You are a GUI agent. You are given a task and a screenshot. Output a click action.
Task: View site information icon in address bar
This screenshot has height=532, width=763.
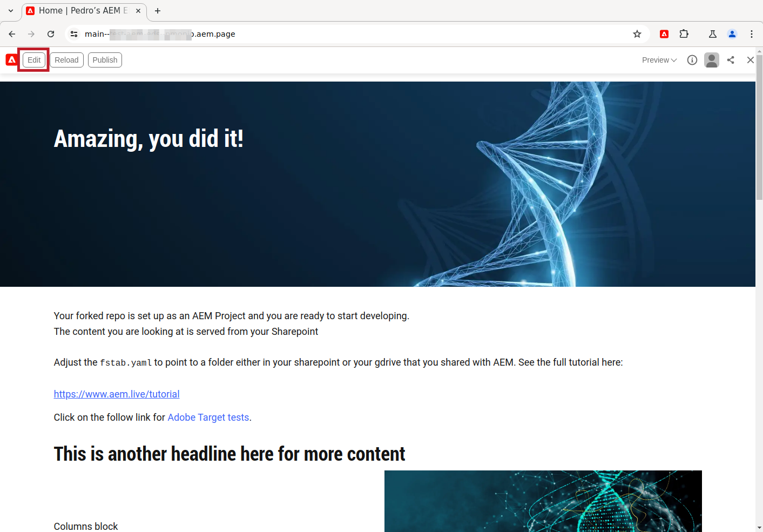pos(74,34)
